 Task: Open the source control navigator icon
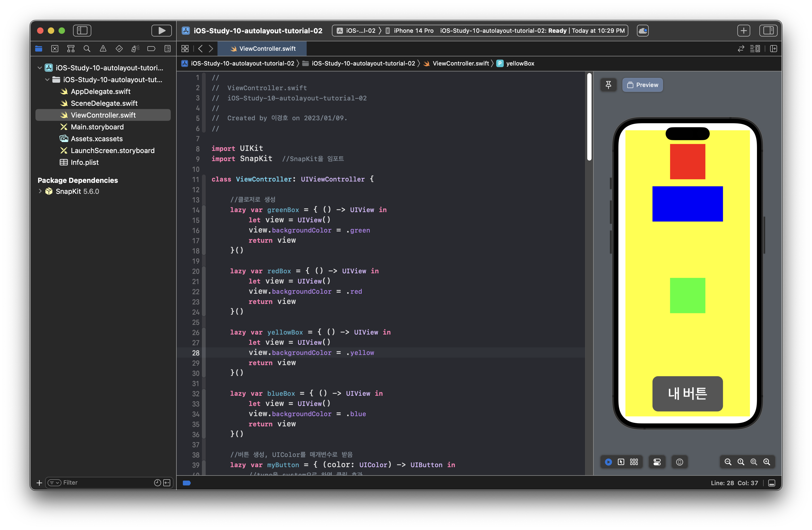tap(55, 49)
